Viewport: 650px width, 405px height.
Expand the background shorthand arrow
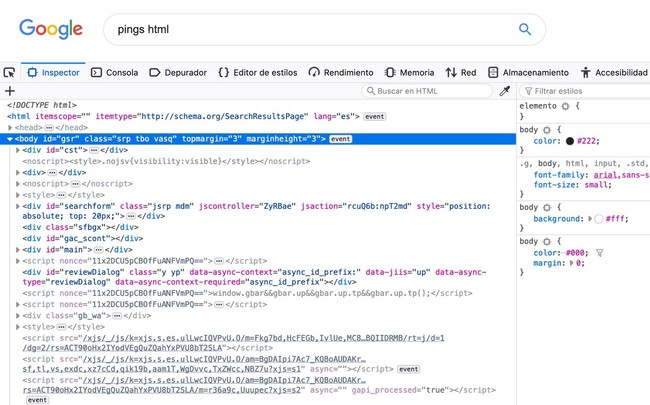590,218
